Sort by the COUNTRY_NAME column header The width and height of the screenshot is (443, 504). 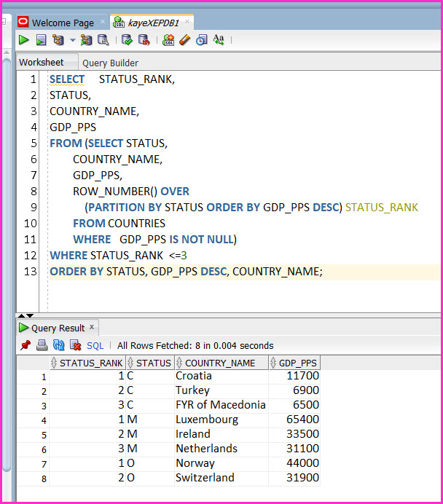221,363
